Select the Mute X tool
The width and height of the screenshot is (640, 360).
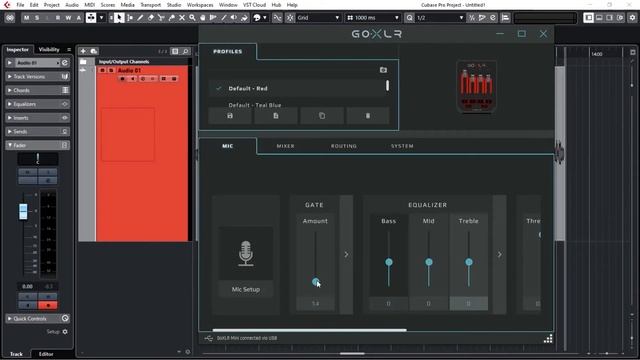point(182,18)
